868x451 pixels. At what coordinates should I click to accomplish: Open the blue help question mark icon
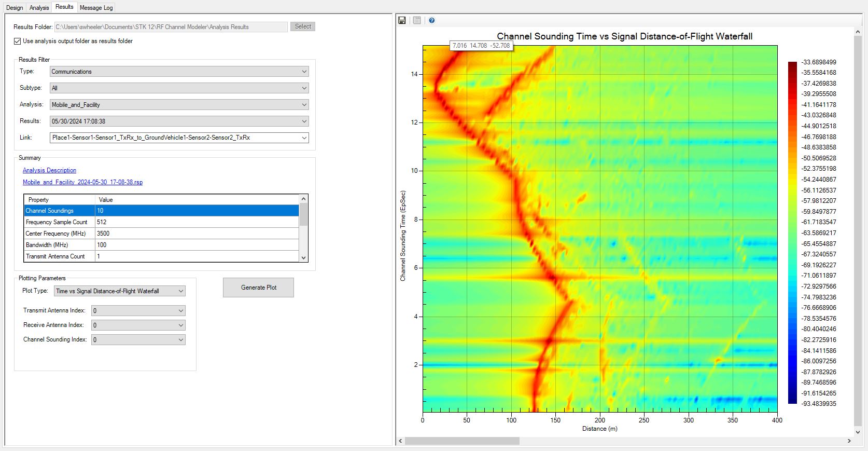pos(432,20)
